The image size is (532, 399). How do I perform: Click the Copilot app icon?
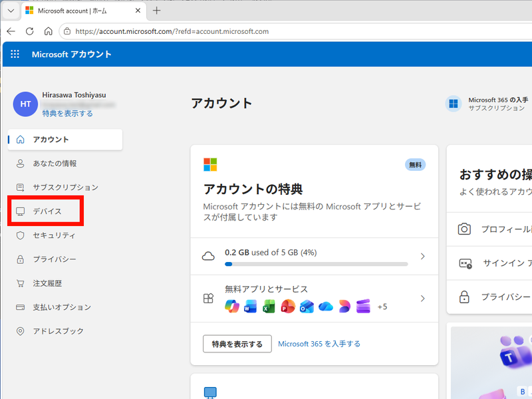click(x=232, y=307)
